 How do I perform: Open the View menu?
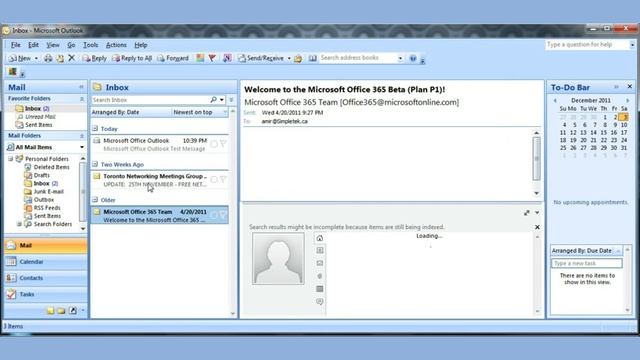[53, 45]
